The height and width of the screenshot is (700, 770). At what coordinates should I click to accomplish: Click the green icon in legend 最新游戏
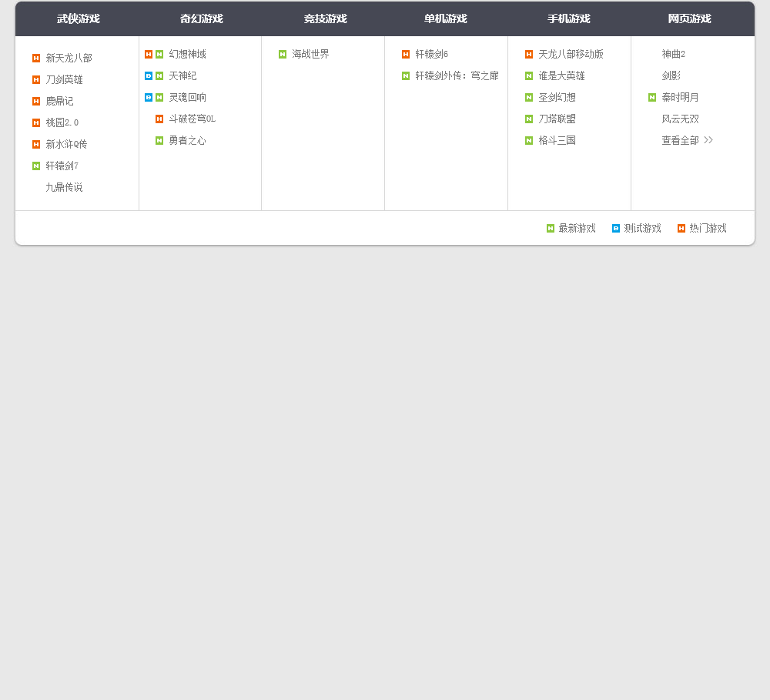click(x=551, y=229)
